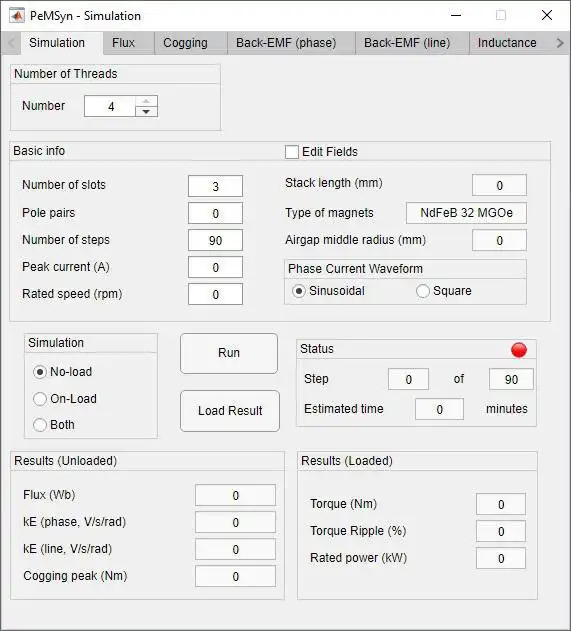Click the Load Result button
The width and height of the screenshot is (571, 631).
230,411
